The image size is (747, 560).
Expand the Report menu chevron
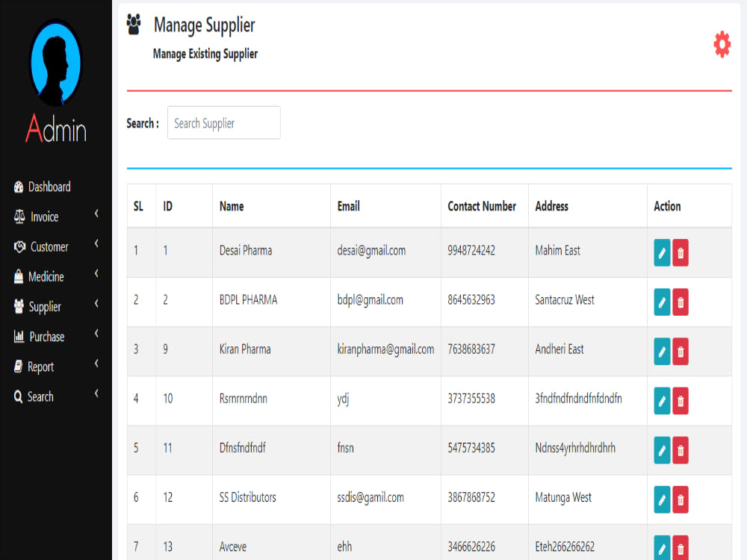[96, 364]
